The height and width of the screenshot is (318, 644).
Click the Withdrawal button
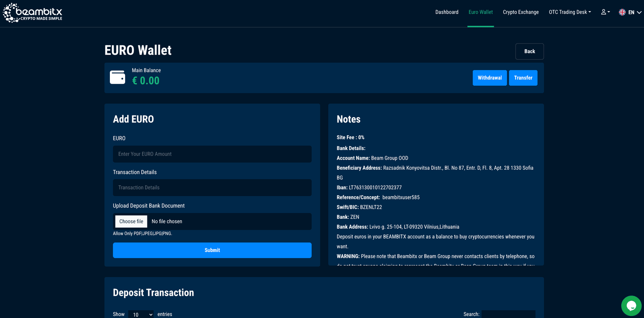point(490,78)
